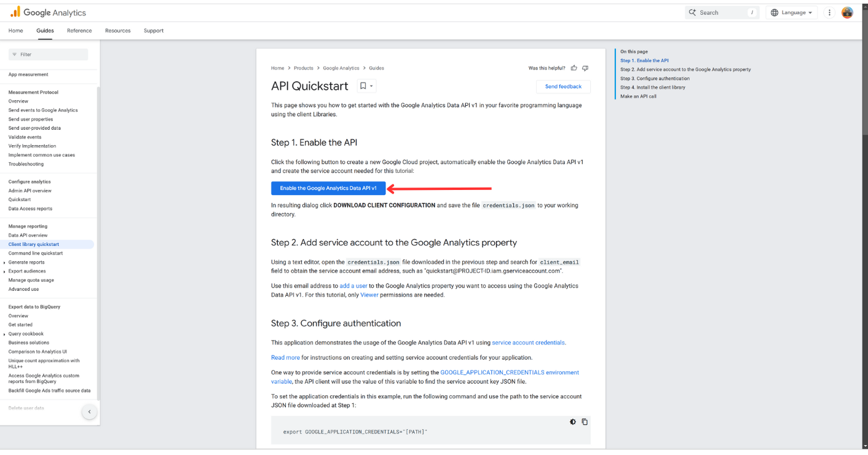Click the left sidebar scrollbar
Screen dimensions: 868x455
[x=98, y=243]
